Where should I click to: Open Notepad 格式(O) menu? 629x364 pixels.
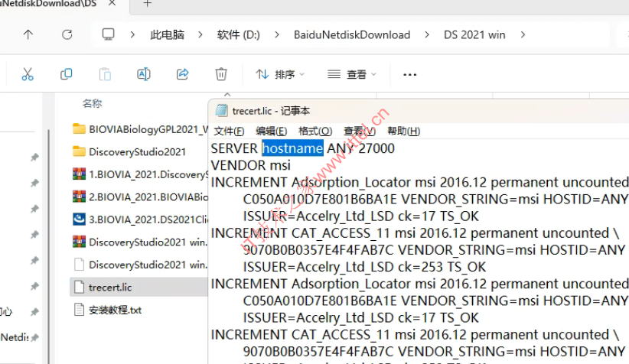[x=315, y=131]
